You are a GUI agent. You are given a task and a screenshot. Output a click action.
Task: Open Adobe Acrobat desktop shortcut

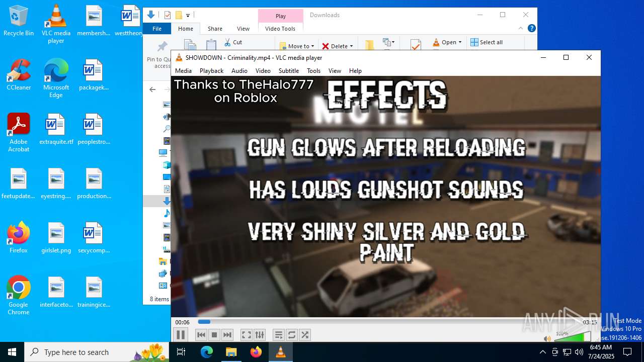[x=19, y=133]
